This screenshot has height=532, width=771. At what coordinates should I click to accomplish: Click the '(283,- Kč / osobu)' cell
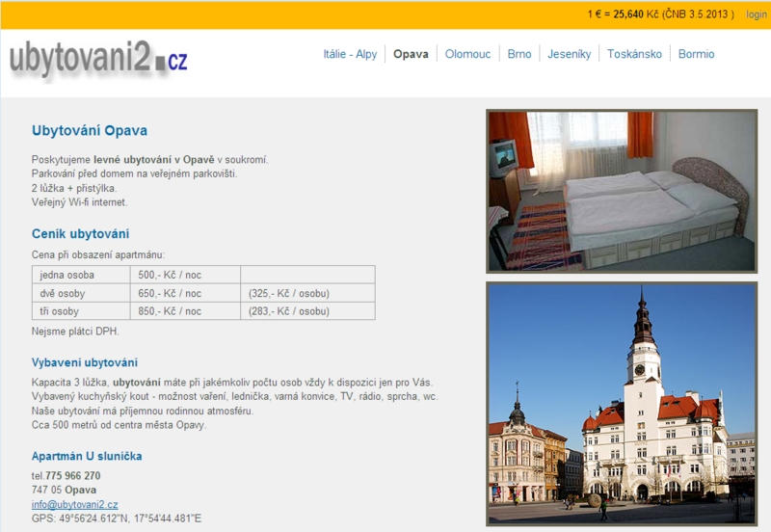coord(307,311)
